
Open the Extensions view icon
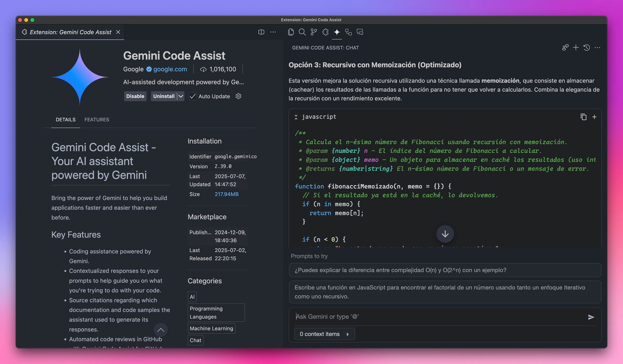coord(325,32)
